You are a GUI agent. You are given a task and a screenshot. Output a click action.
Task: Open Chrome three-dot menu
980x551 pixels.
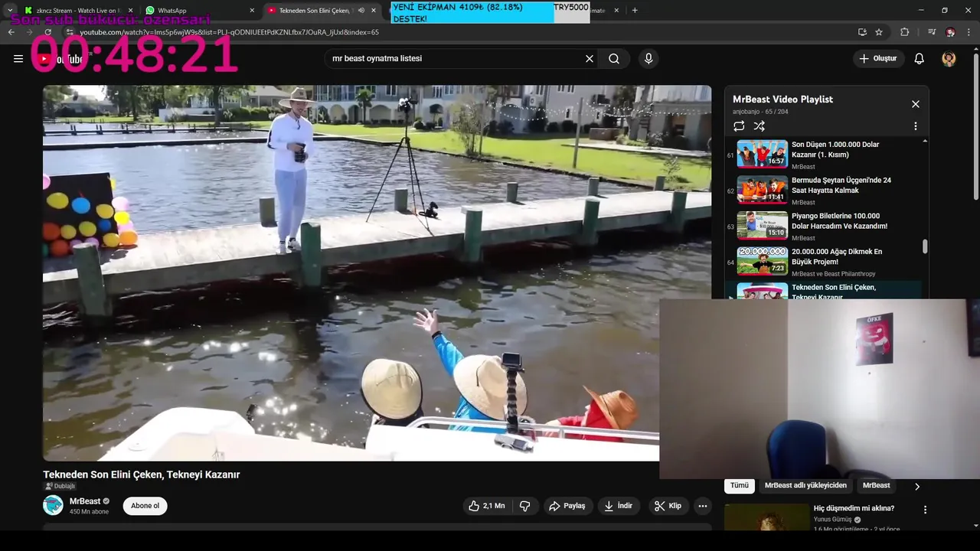(970, 32)
